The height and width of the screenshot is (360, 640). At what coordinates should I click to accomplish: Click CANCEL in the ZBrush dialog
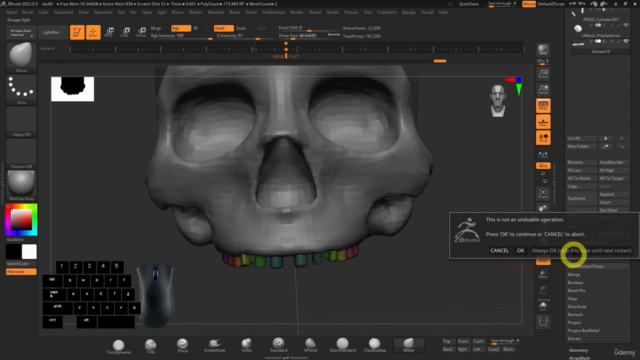(x=499, y=251)
